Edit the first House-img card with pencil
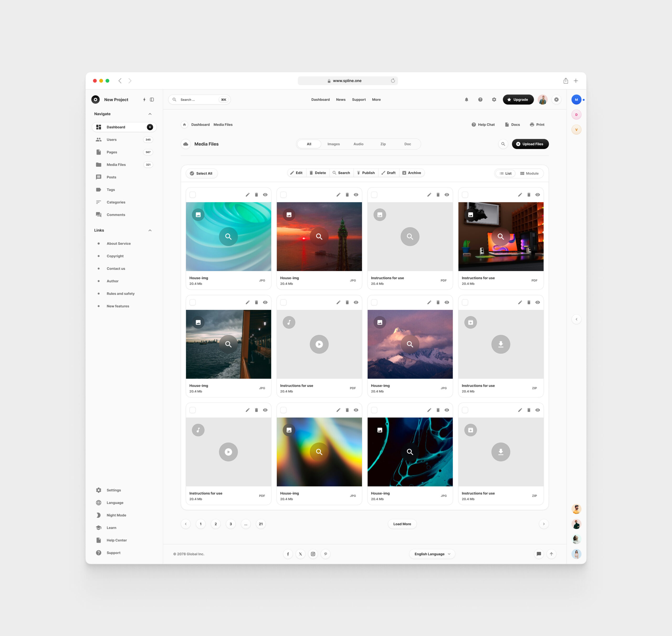The image size is (672, 636). pyautogui.click(x=248, y=195)
